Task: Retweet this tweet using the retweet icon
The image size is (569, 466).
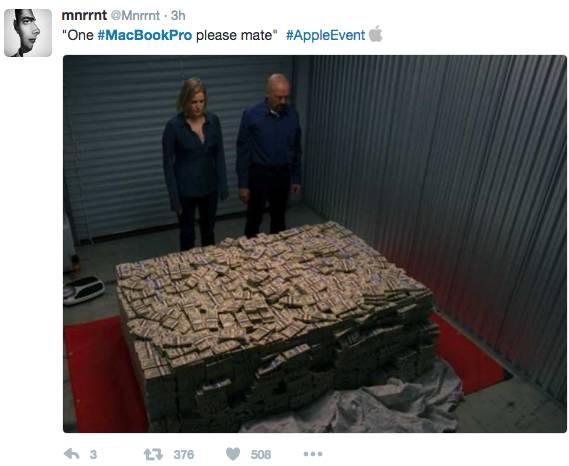Action: [153, 454]
